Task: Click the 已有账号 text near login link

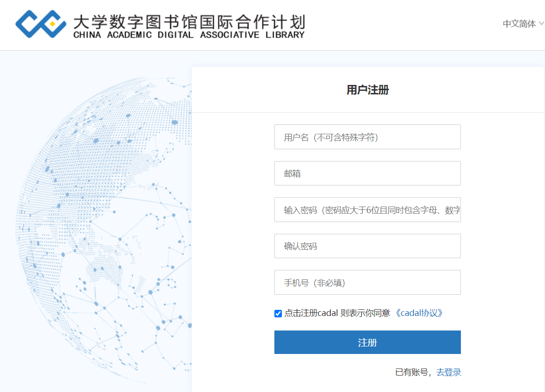Action: coord(412,372)
